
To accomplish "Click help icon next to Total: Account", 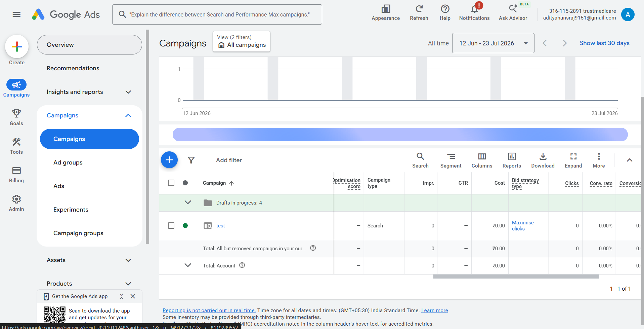I will (242, 265).
